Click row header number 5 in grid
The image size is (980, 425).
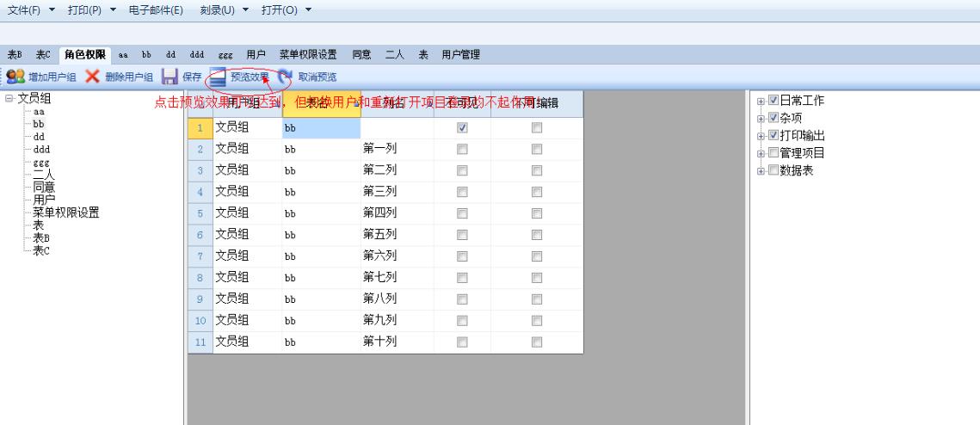pos(200,213)
